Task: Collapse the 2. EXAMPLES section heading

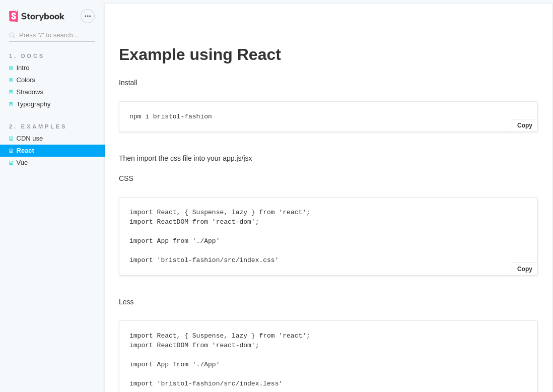Action: pos(38,126)
